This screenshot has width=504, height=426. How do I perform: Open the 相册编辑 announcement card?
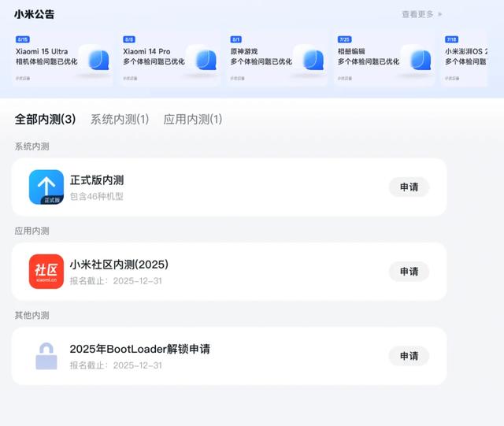pyautogui.click(x=384, y=58)
